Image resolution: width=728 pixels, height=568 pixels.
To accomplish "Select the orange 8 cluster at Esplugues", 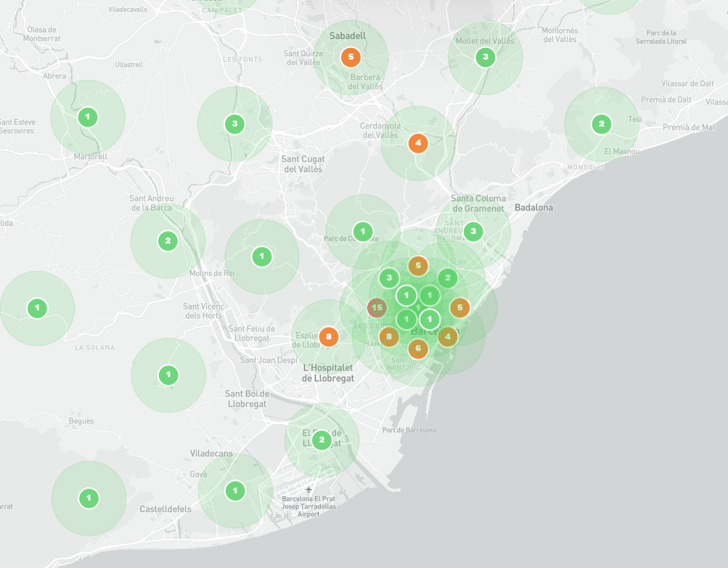I will (329, 336).
